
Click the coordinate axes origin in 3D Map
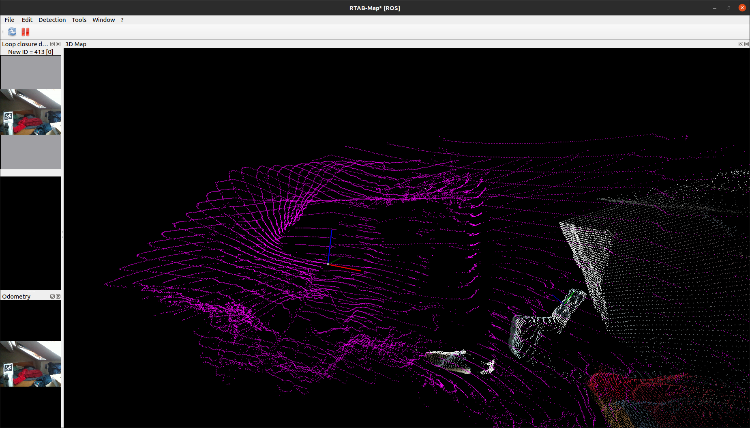330,264
